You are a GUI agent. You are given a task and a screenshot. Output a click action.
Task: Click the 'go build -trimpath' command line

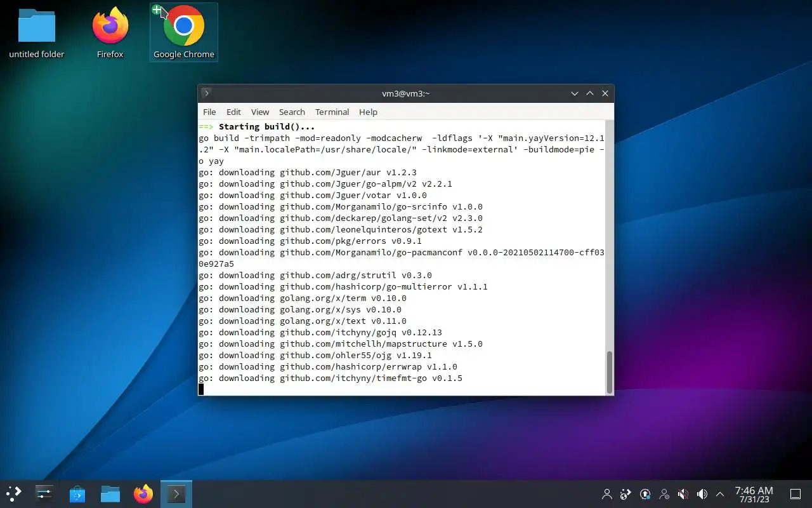pos(402,149)
